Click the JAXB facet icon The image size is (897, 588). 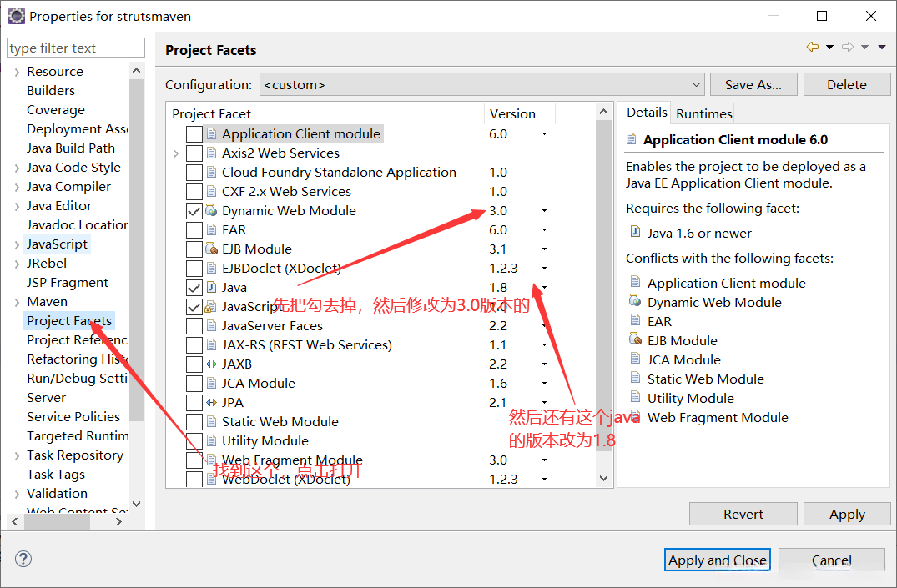pyautogui.click(x=211, y=364)
